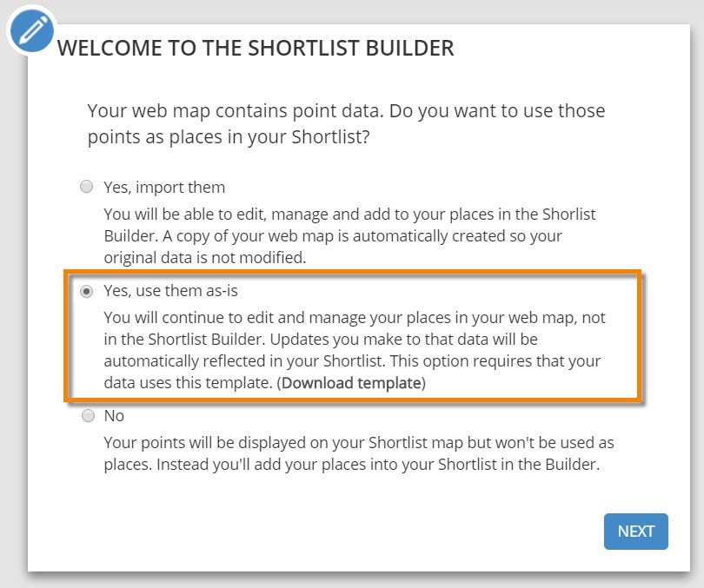
Task: Click the No option's description paragraph
Action: click(x=358, y=453)
